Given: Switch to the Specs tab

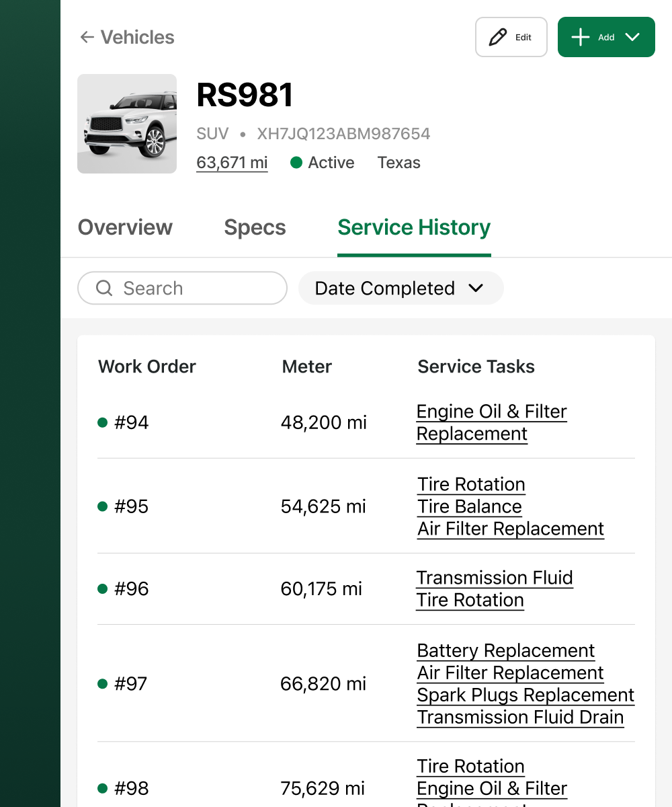Looking at the screenshot, I should [255, 228].
